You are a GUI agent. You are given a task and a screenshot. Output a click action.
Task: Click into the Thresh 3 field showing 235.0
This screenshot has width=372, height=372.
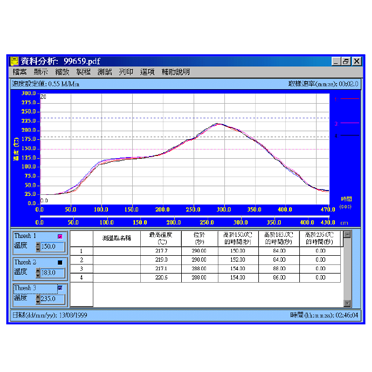52,299
